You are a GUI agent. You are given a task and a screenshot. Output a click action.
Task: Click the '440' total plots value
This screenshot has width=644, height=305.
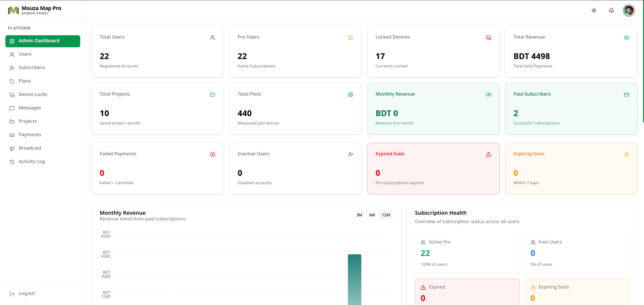[x=245, y=113]
